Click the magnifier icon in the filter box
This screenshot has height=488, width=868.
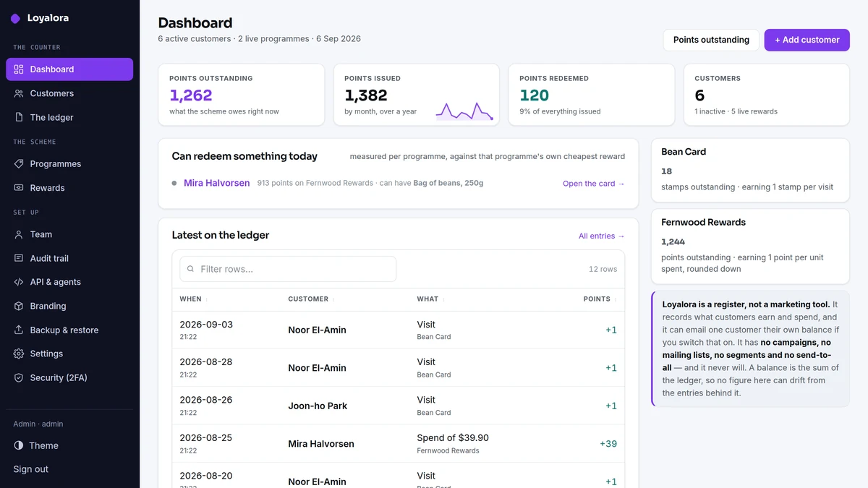point(191,269)
